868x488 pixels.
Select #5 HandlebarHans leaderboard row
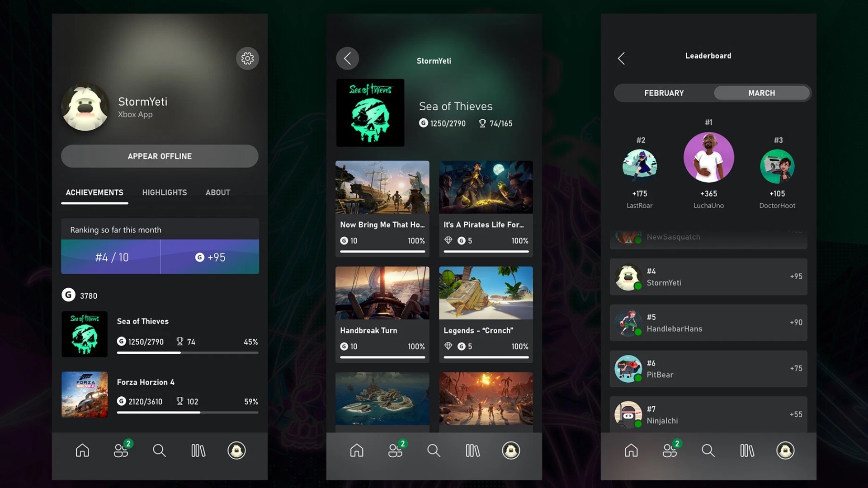[708, 323]
